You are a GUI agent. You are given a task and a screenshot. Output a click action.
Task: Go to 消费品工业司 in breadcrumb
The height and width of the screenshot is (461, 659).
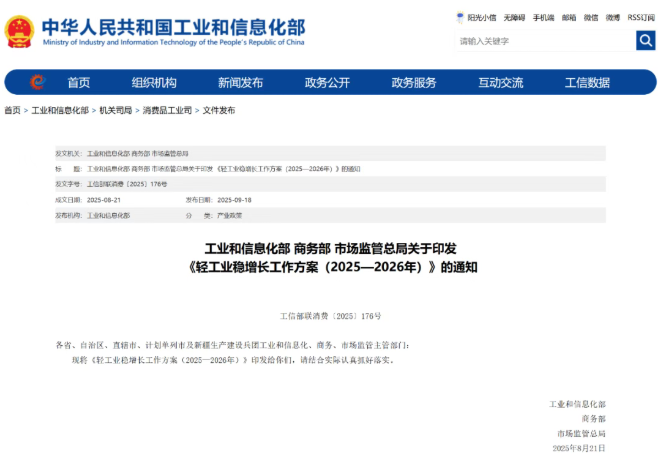pos(166,110)
